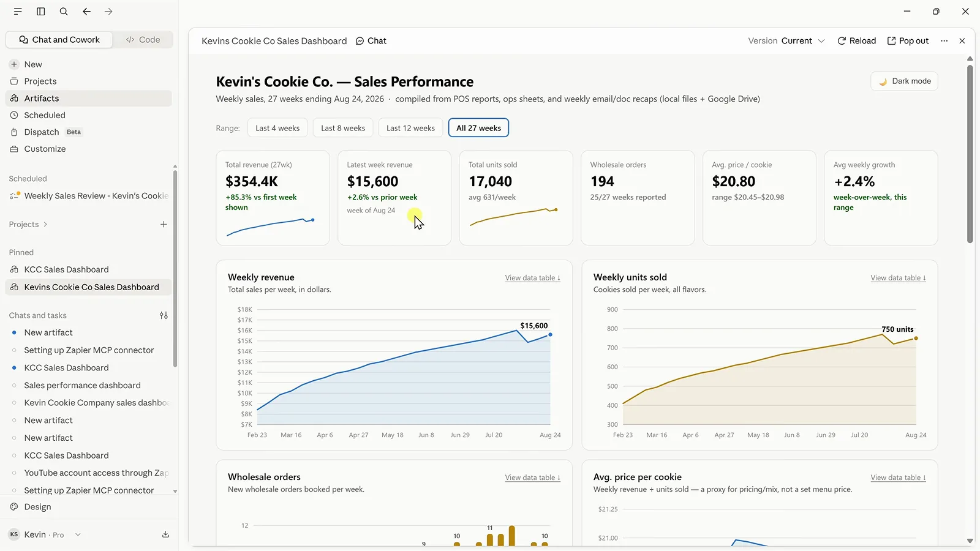Minimize the application window
Screen dimensions: 980x551
pos(907,12)
